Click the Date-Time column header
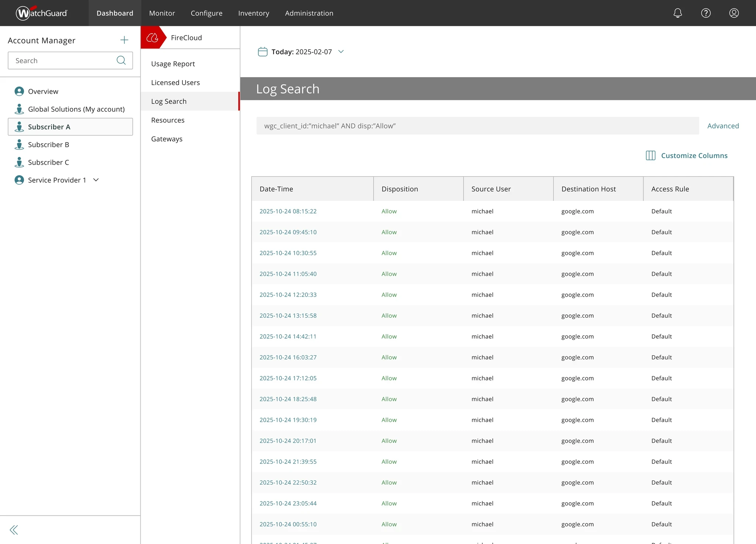Screen dimensions: 756x544 tap(313, 189)
